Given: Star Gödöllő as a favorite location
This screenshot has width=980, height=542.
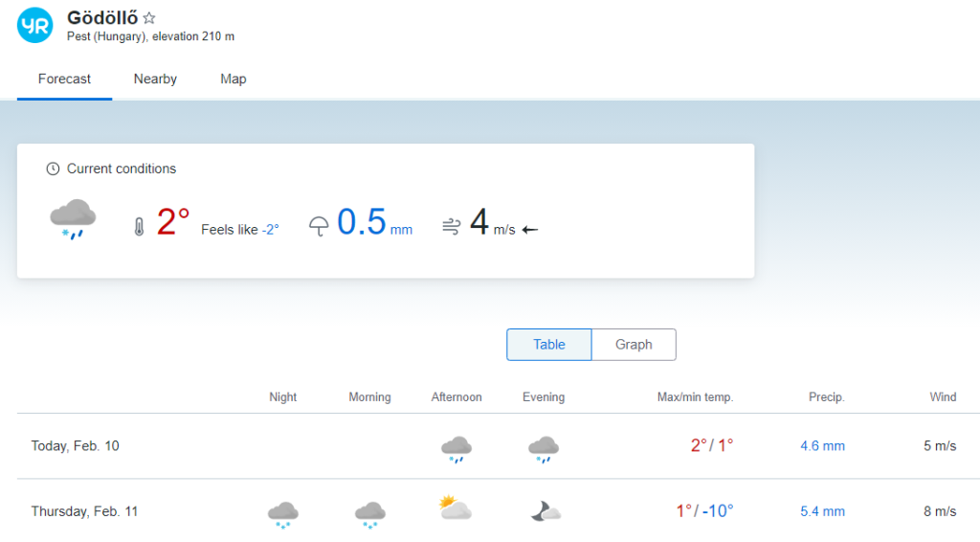Looking at the screenshot, I should point(149,18).
